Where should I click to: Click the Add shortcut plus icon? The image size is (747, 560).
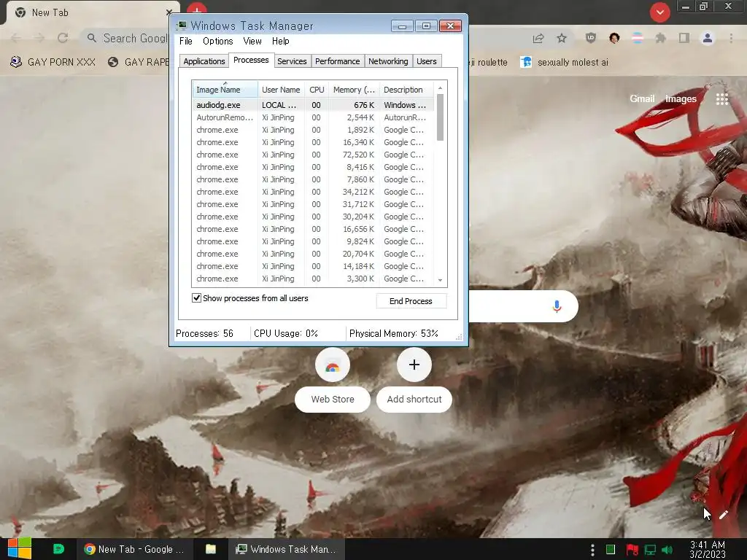(x=414, y=365)
